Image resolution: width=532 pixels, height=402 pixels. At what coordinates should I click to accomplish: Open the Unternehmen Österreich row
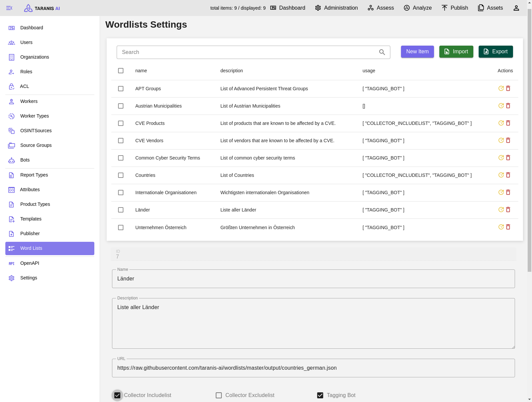tap(315, 227)
